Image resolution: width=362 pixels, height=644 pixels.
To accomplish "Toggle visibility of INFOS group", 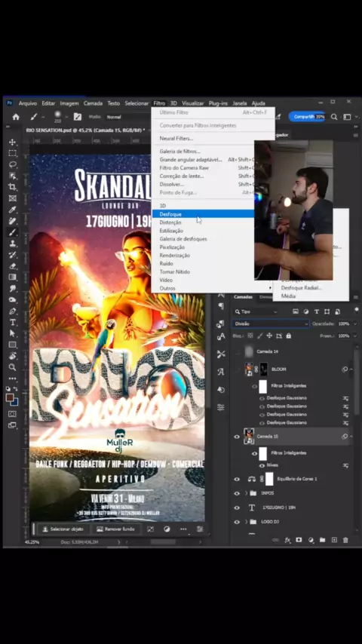I will [237, 493].
